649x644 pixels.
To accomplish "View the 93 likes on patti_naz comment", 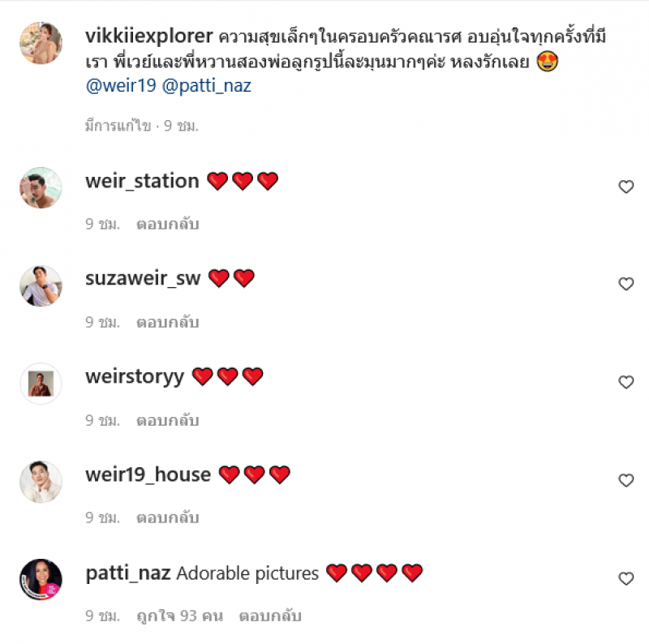I will click(x=179, y=616).
